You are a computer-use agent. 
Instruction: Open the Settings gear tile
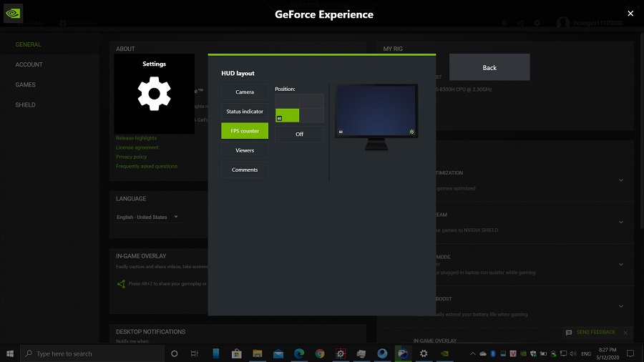tap(154, 94)
